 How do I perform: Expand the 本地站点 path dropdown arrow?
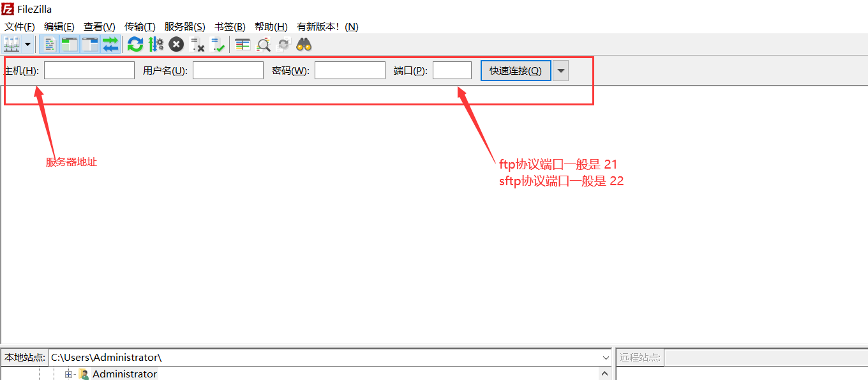(x=606, y=358)
